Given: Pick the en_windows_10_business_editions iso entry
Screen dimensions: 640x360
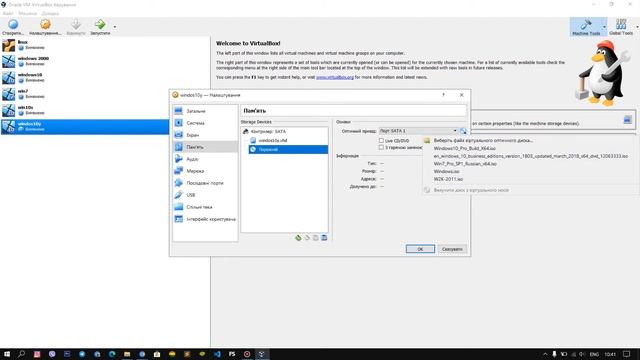Looking at the screenshot, I should 531,156.
